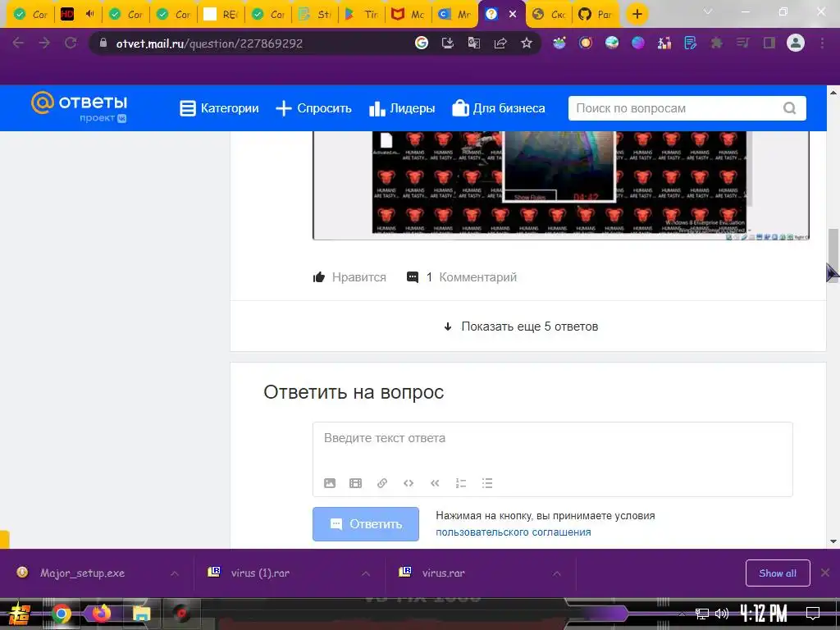Click the code block icon in answer editor

tap(409, 483)
